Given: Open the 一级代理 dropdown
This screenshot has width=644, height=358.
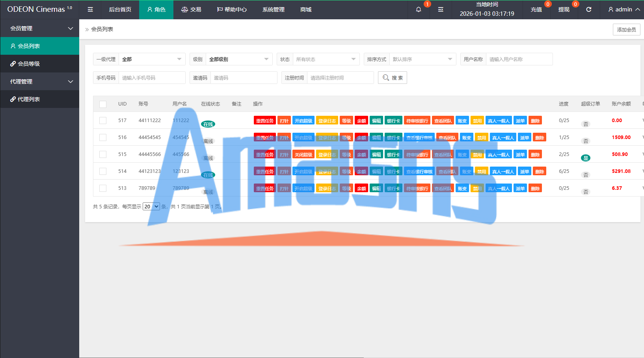Looking at the screenshot, I should (152, 59).
